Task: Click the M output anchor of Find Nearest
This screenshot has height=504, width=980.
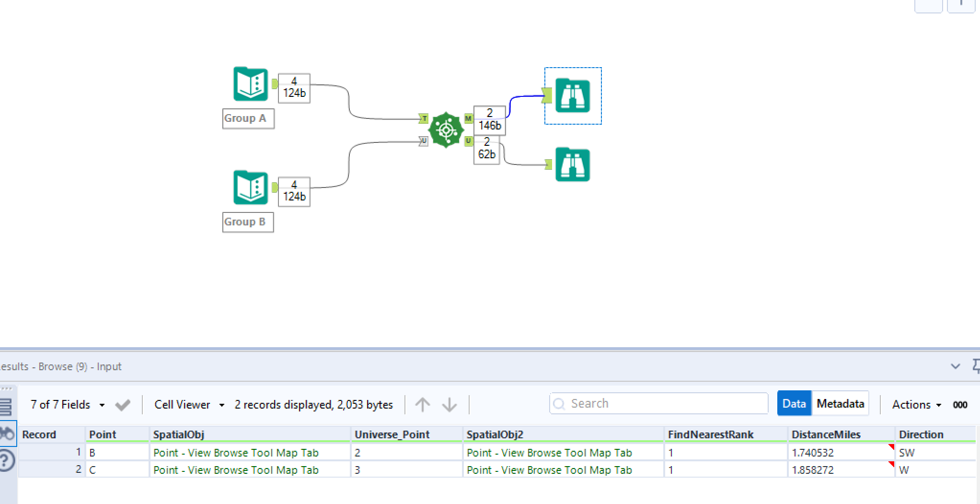Action: click(468, 118)
